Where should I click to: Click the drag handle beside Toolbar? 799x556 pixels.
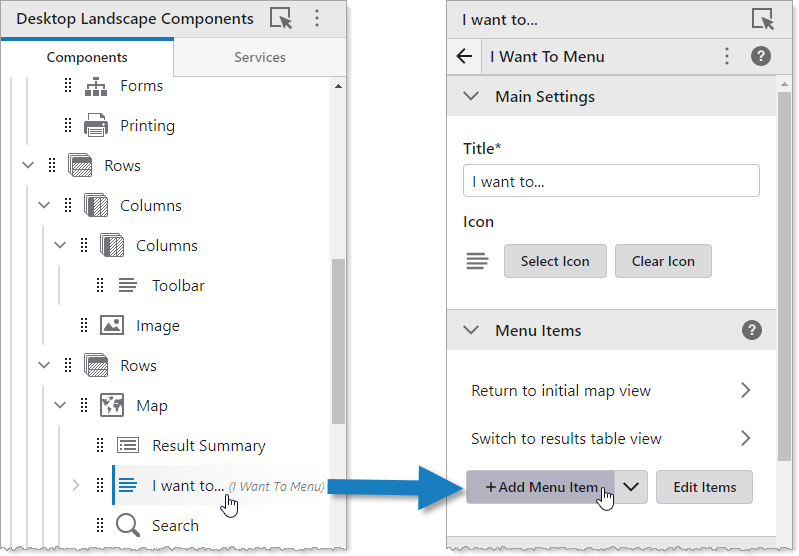point(100,285)
